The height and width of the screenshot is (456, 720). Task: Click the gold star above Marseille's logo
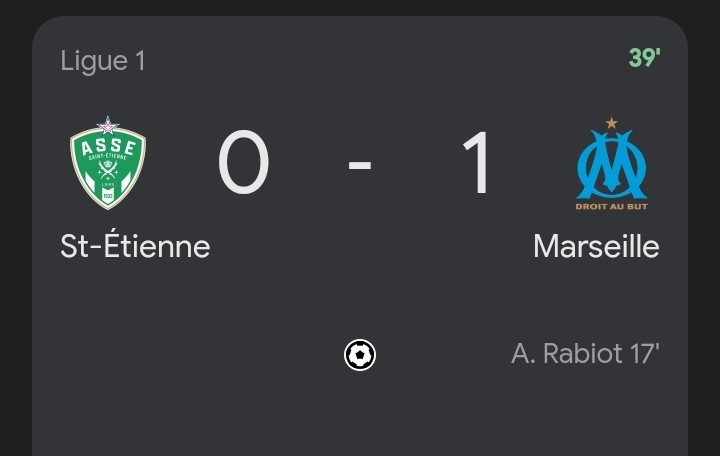pyautogui.click(x=611, y=123)
